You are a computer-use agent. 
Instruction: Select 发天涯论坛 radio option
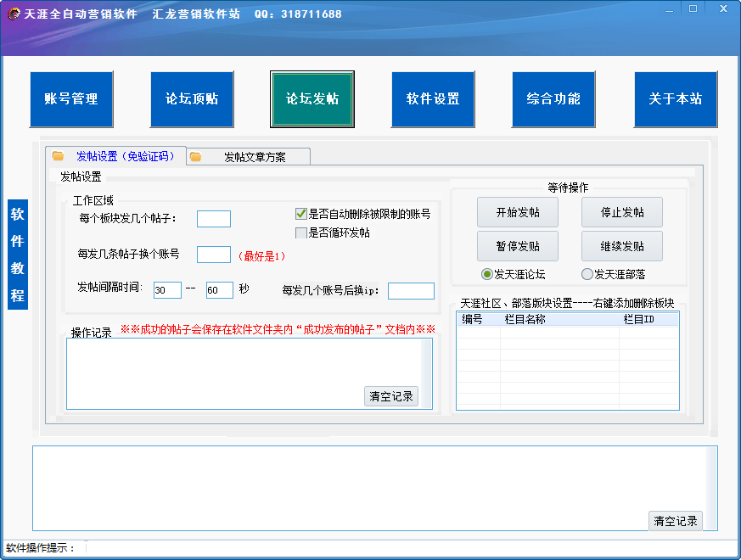click(x=486, y=274)
